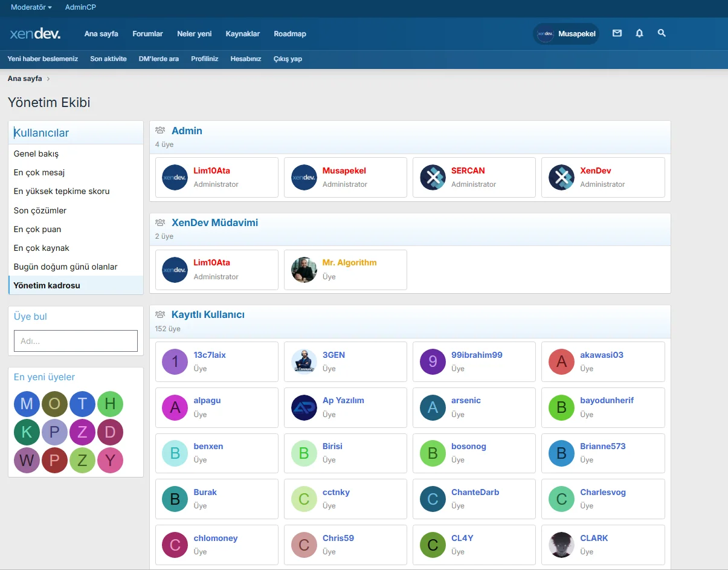The width and height of the screenshot is (728, 570).
Task: Click the green H newest member avatar
Action: pyautogui.click(x=110, y=404)
